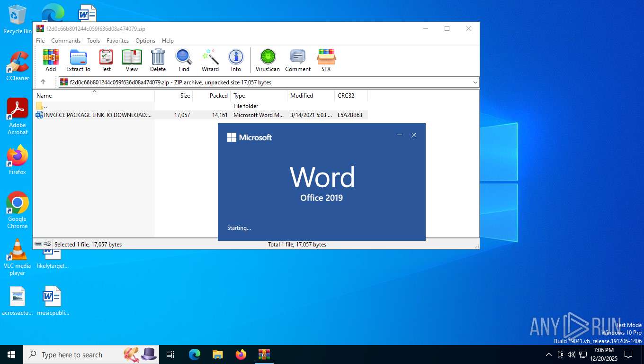Go up one folder level arrow
This screenshot has height=364, width=644.
pos(43,82)
